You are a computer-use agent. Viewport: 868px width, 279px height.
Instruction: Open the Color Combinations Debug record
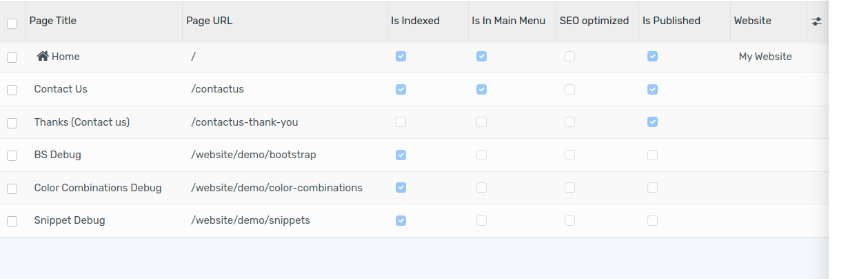[x=98, y=188]
